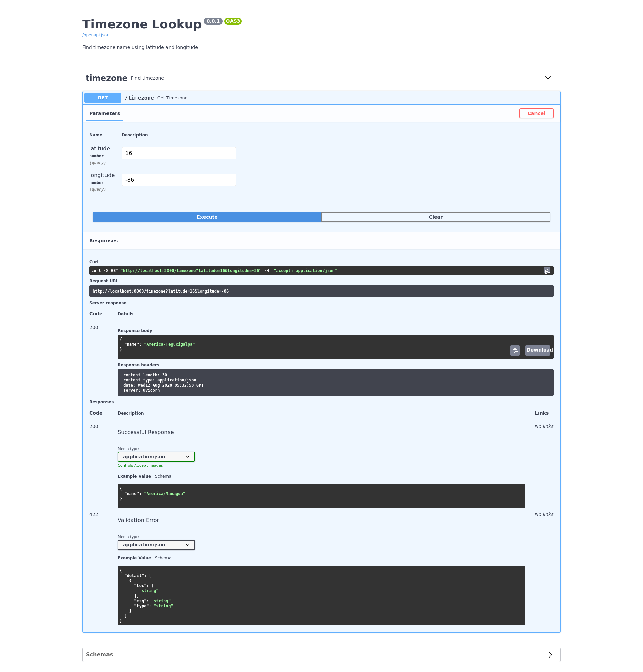Collapse the timezone section chevron
The image size is (643, 672).
point(547,78)
